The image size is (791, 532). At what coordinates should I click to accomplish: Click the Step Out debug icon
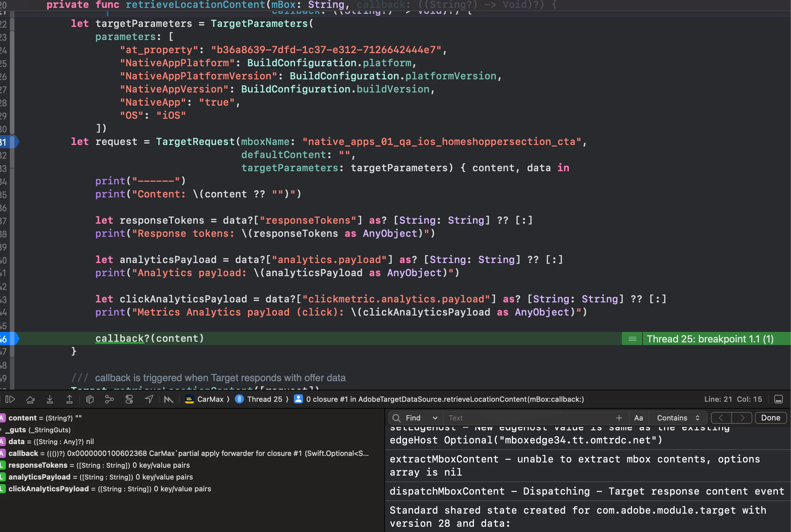click(x=70, y=399)
